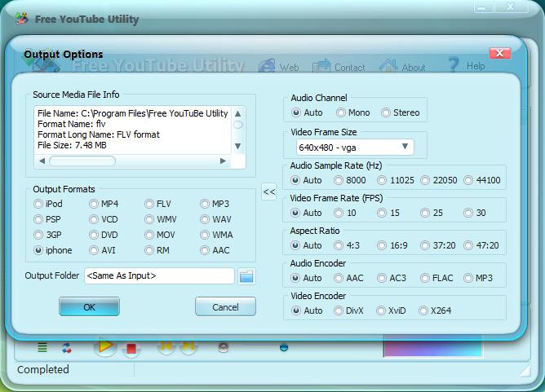Click the Cancel button
545x392 pixels.
tap(225, 307)
